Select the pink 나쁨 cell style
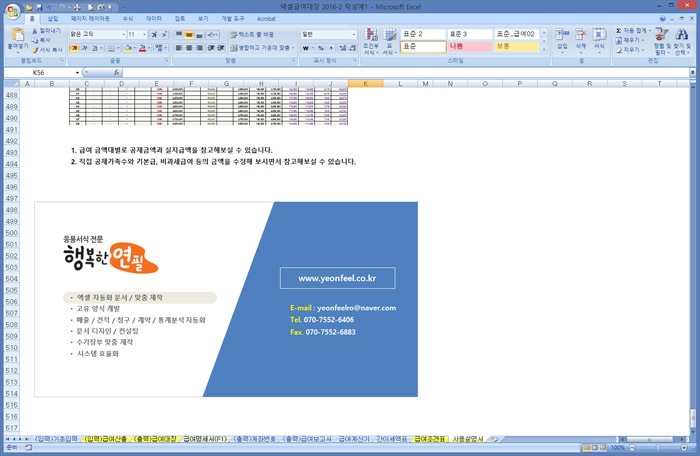Viewport: 700px width, 456px height. (470, 46)
